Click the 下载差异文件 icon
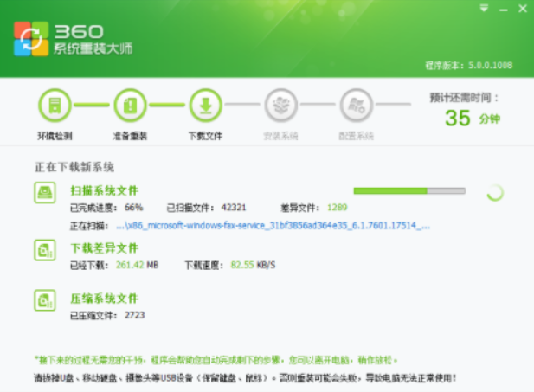The width and height of the screenshot is (534, 392). tap(45, 251)
